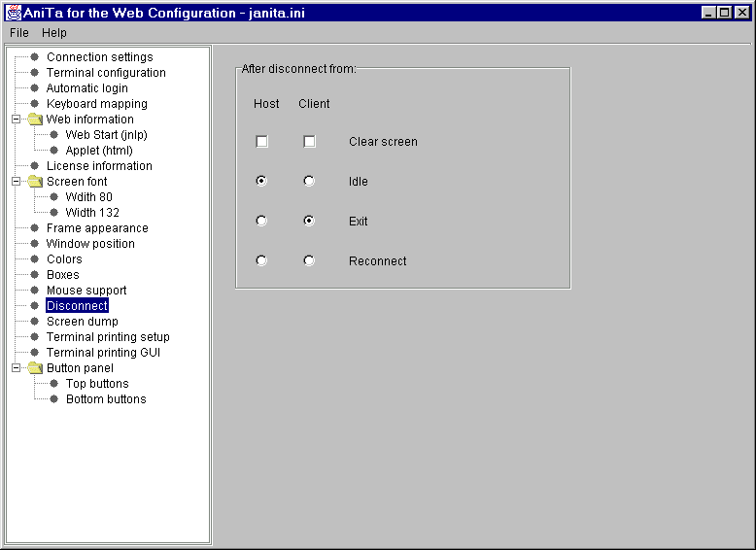Select Width 132 font setting
This screenshot has height=550, width=756.
tap(92, 213)
